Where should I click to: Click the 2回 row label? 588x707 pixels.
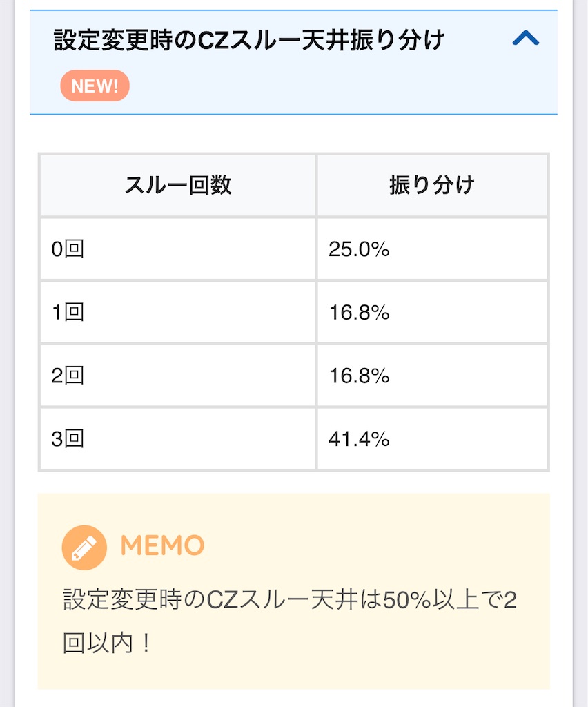tap(68, 375)
